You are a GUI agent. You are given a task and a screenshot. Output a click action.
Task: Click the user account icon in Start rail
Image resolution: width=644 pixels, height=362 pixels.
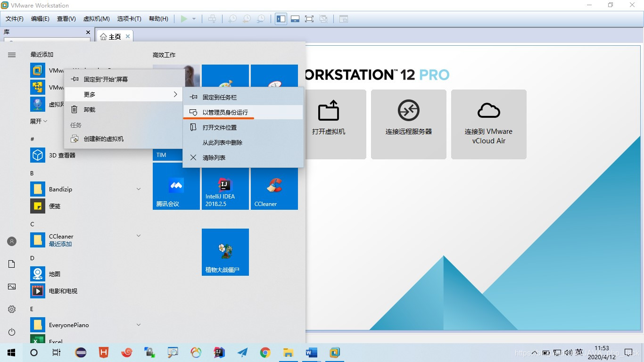point(12,241)
